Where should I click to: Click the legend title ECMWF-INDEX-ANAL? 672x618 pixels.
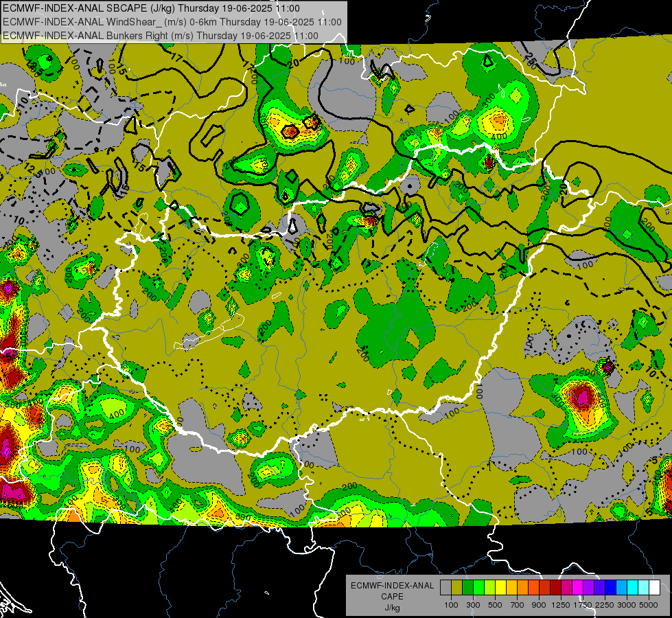pyautogui.click(x=392, y=586)
